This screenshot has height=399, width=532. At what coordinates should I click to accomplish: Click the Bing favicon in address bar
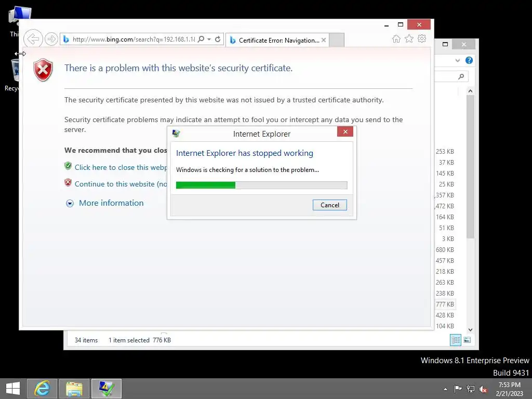[66, 39]
